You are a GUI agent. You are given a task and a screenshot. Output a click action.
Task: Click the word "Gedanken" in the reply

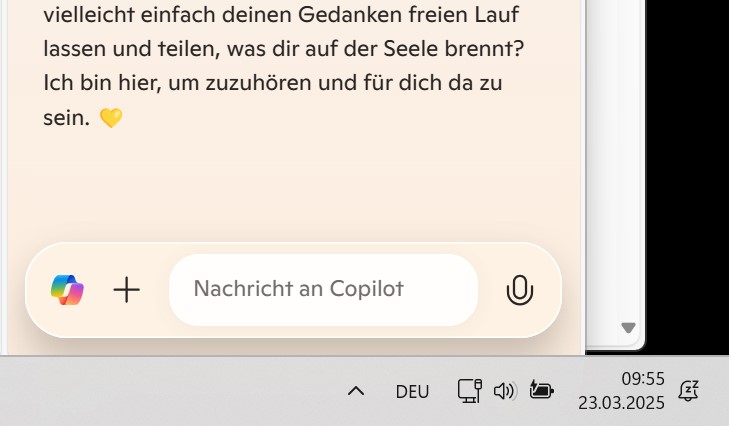coord(350,14)
